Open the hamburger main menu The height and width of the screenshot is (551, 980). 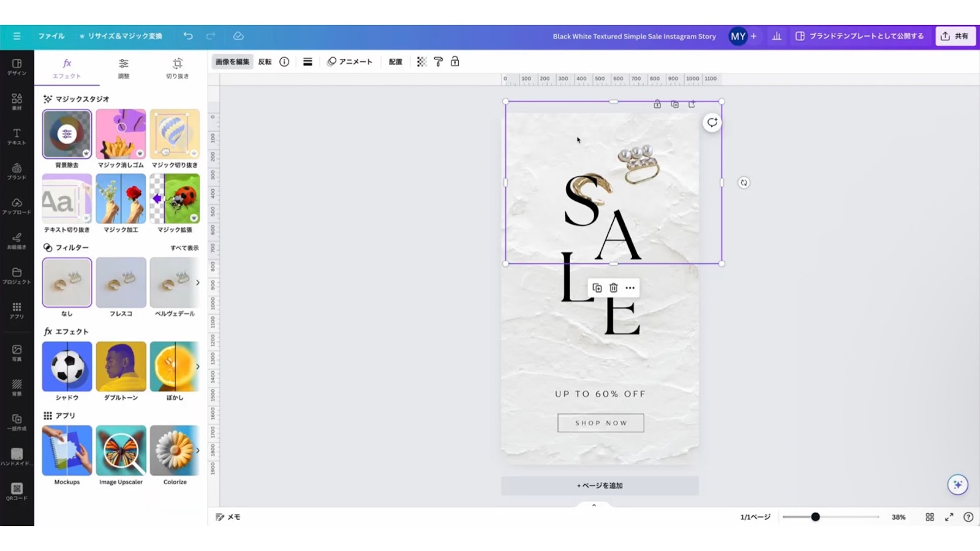click(x=17, y=36)
